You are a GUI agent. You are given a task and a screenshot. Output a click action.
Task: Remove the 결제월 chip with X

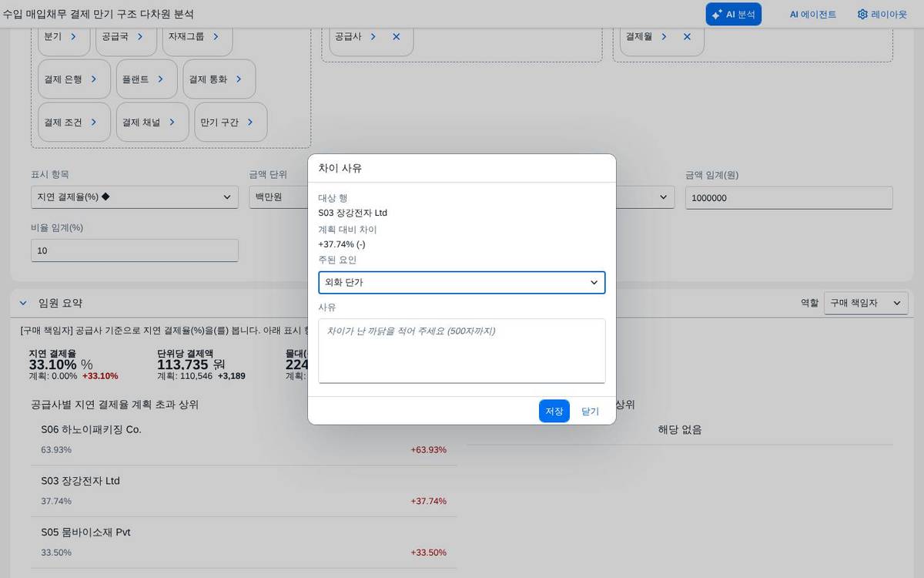pos(688,36)
